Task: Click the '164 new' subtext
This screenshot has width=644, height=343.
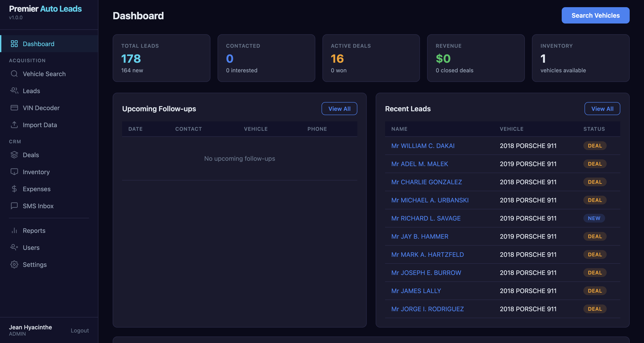Action: [x=132, y=70]
